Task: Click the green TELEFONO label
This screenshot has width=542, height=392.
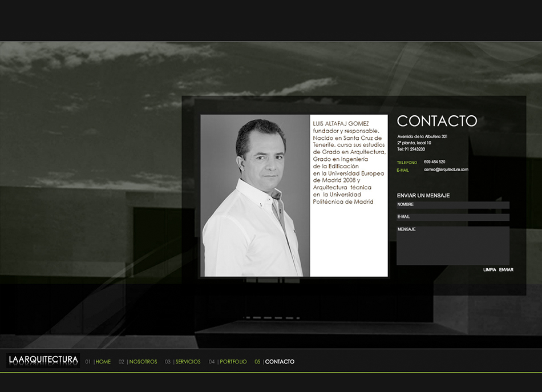Action: tap(407, 163)
